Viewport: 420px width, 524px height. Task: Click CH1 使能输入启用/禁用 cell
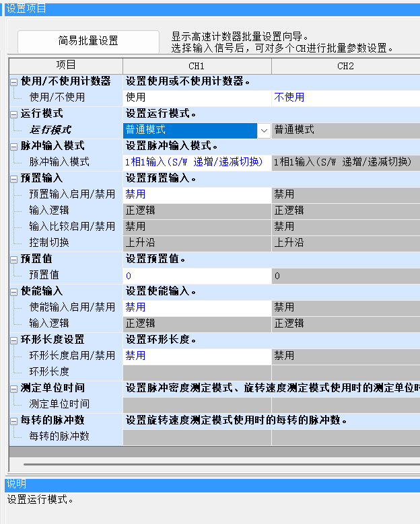coord(197,307)
